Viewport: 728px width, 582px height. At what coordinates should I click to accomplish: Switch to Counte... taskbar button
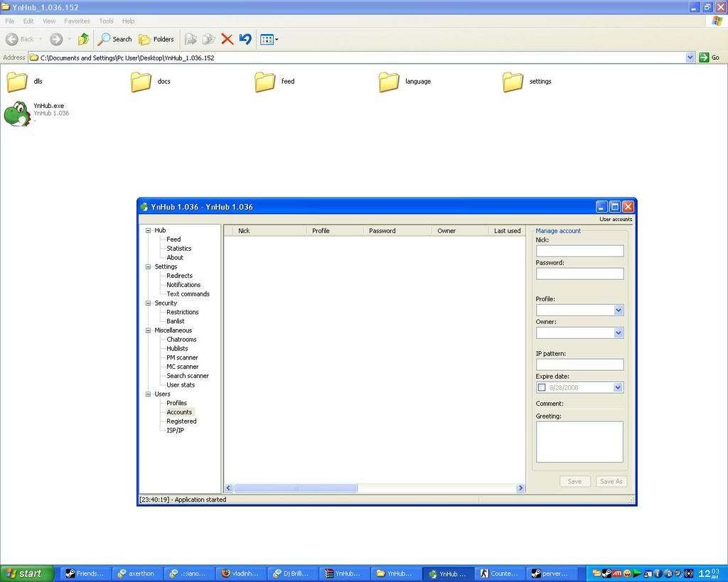click(499, 573)
